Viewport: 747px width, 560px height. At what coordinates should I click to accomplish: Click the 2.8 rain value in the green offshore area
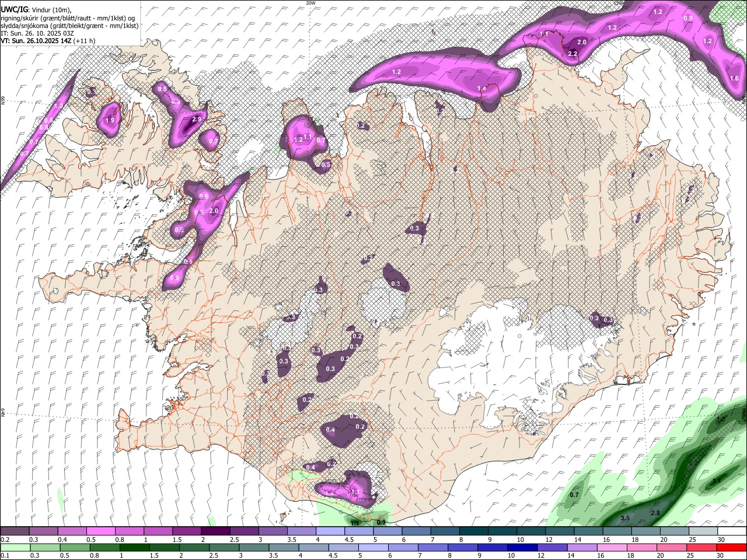(x=655, y=513)
